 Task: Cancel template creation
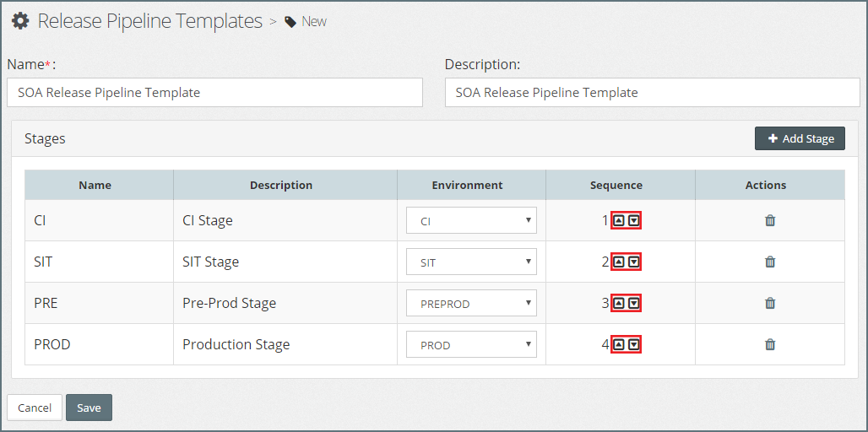(x=35, y=408)
